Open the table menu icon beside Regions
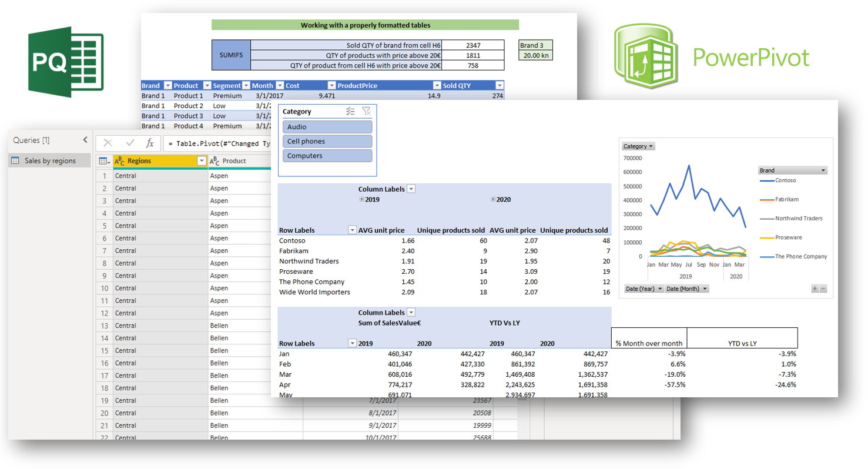The image size is (868, 469). point(103,161)
